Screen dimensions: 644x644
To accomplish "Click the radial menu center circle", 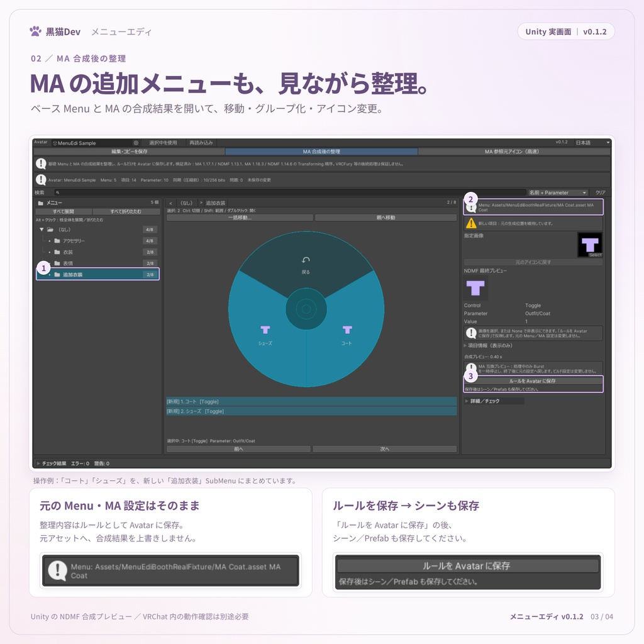I will (306, 309).
